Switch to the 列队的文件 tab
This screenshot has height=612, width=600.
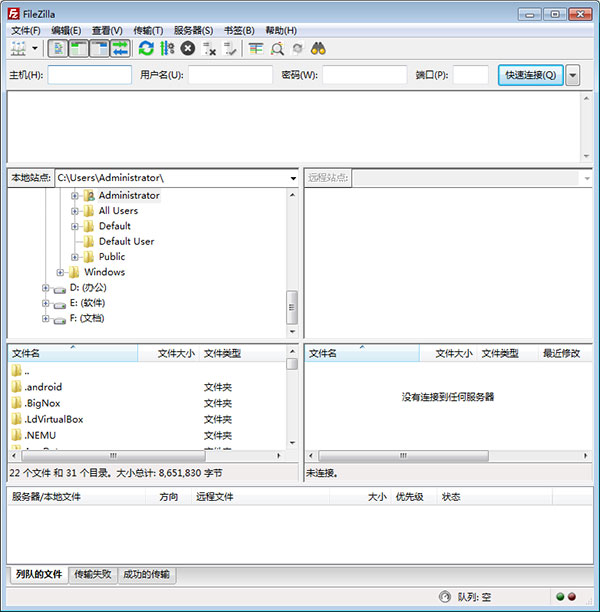click(x=39, y=574)
